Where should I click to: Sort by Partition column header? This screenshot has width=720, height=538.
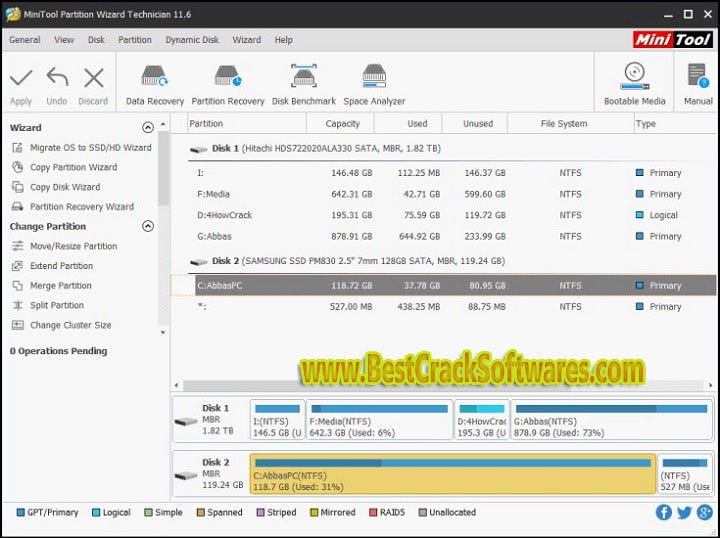pos(247,124)
